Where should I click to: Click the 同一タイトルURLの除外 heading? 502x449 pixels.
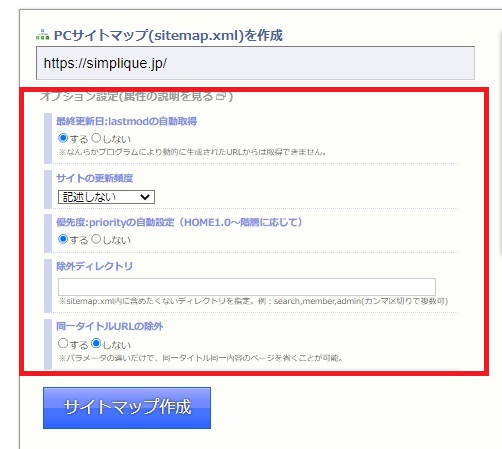click(x=109, y=326)
